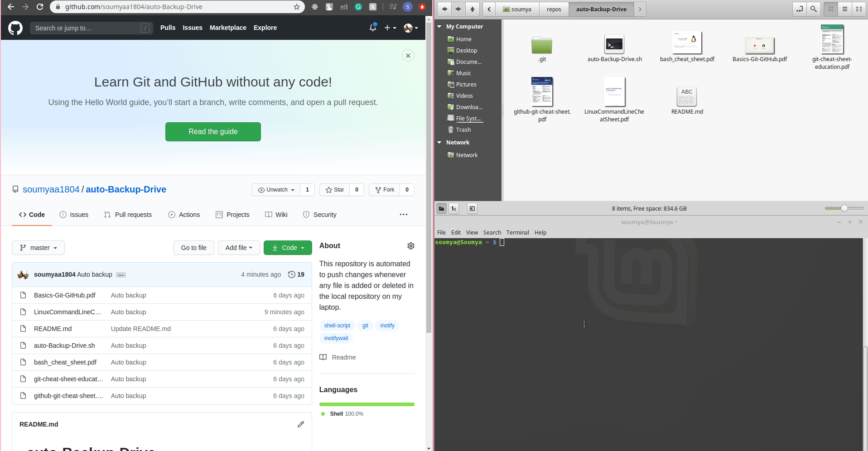Open Trash in file manager sidebar
Viewport: 868px width, 451px height.
[x=463, y=130]
